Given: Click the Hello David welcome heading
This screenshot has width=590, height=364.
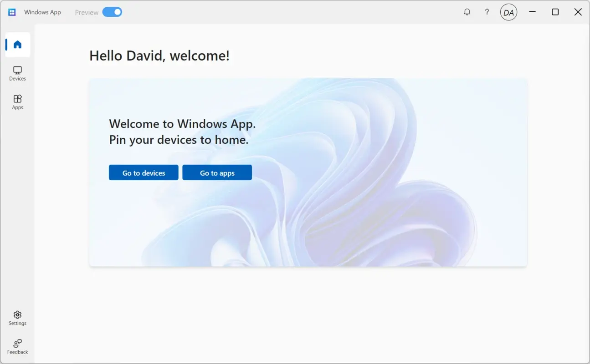Looking at the screenshot, I should [159, 56].
